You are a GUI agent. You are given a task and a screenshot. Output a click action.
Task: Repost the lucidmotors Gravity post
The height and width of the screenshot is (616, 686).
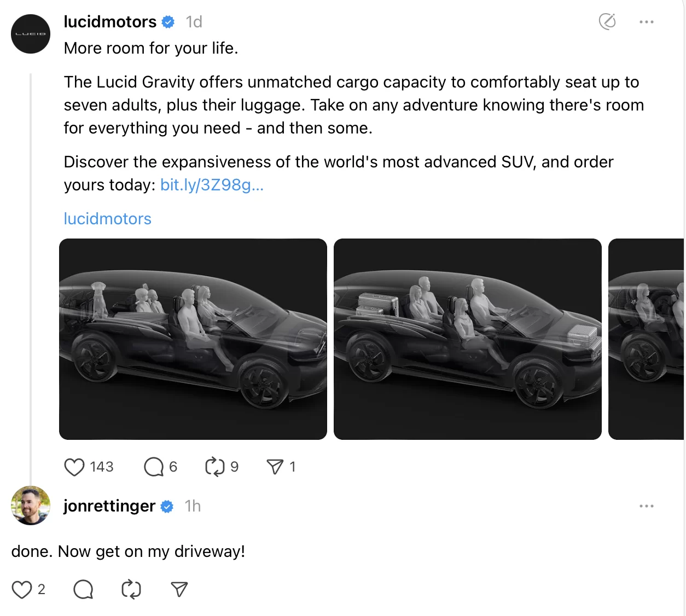pyautogui.click(x=214, y=467)
